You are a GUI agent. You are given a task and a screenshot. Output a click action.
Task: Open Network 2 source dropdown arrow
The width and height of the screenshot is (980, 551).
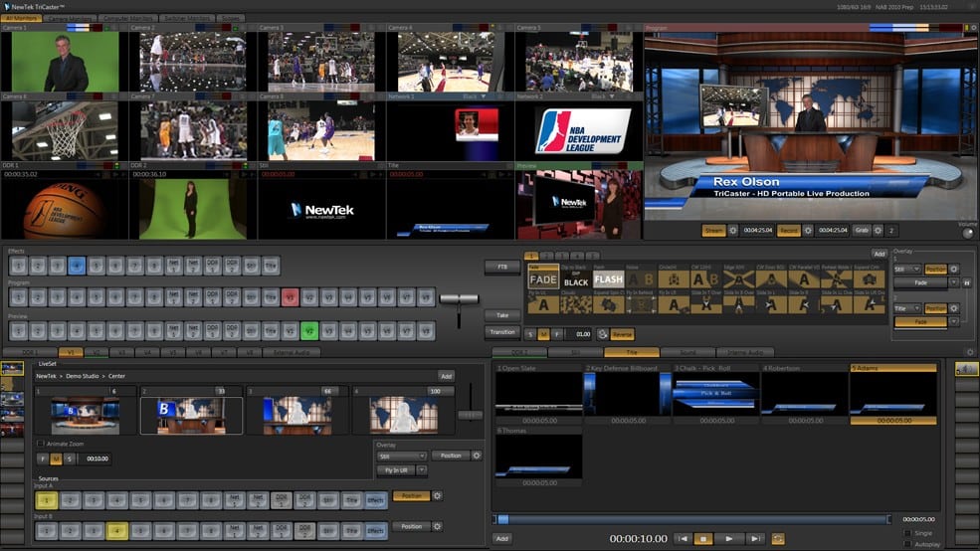(x=611, y=96)
